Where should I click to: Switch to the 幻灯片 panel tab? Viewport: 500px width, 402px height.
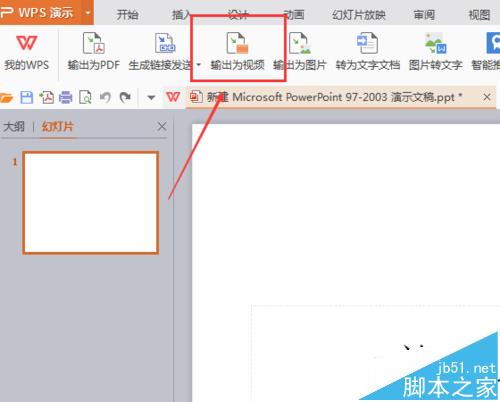pyautogui.click(x=57, y=127)
